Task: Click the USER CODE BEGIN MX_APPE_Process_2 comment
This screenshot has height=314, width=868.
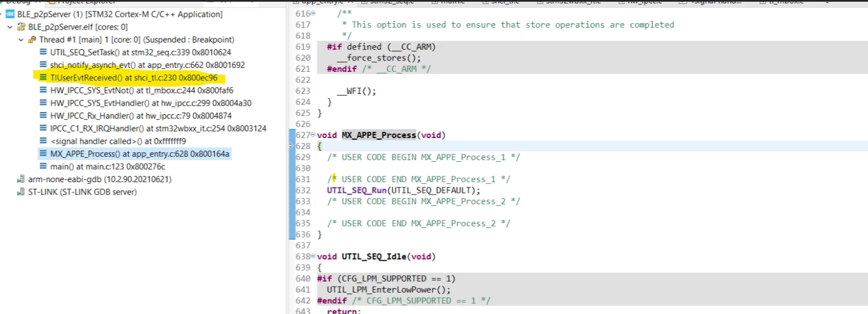Action: tap(423, 201)
